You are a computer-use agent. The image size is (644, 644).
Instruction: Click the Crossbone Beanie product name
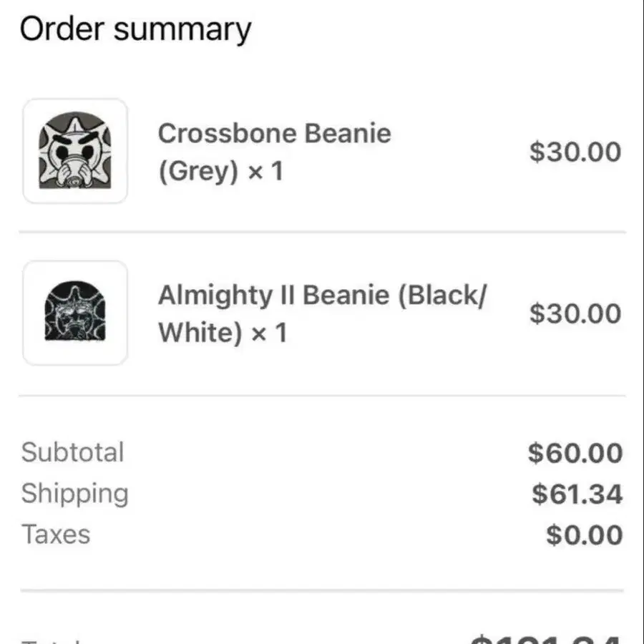point(274,134)
